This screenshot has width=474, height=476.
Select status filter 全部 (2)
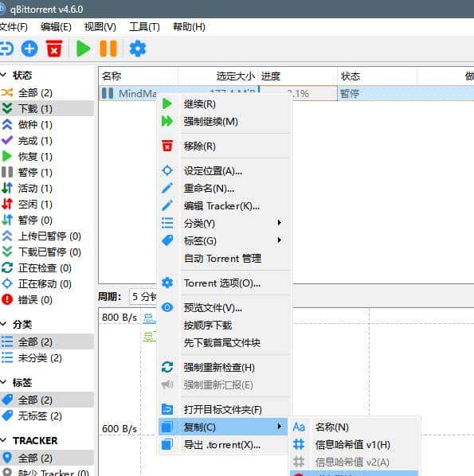[47, 92]
